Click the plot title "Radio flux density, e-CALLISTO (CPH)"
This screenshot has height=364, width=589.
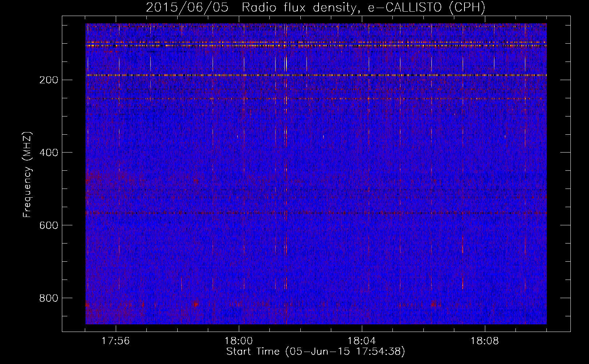(x=363, y=8)
